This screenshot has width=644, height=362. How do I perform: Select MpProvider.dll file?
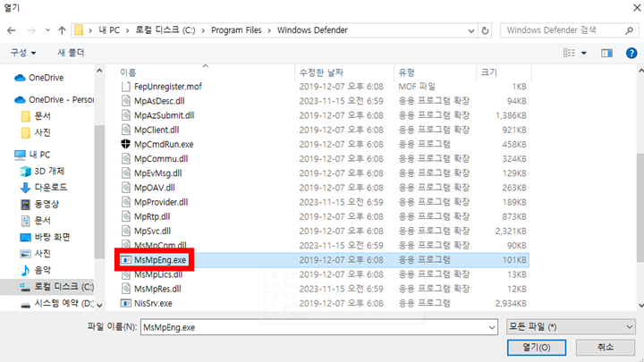[161, 202]
